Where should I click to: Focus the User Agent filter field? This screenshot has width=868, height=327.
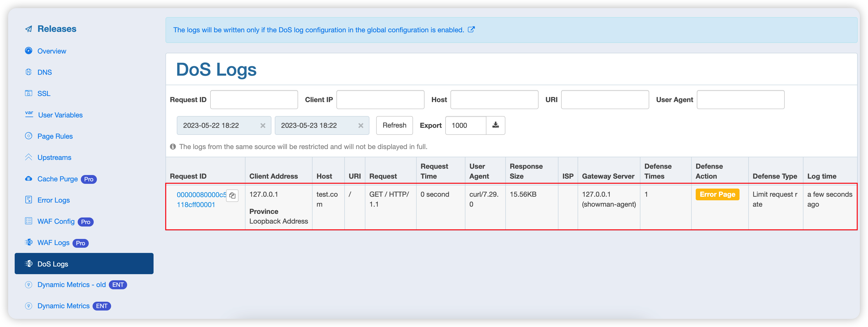coord(740,99)
